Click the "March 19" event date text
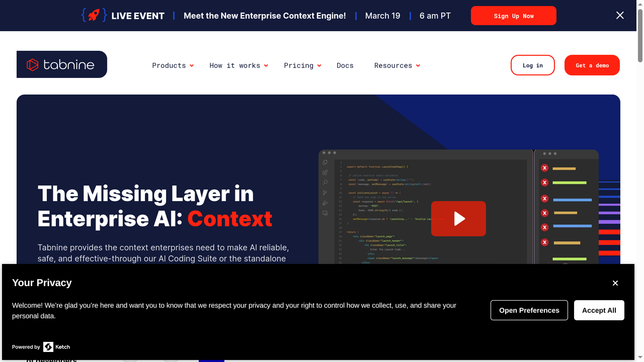This screenshot has width=644, height=362. tap(383, 16)
